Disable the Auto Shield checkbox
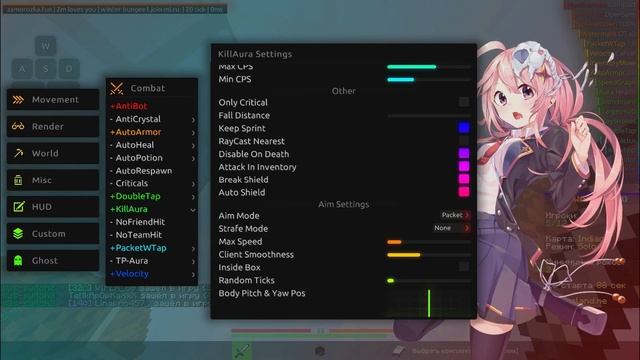 tap(464, 192)
